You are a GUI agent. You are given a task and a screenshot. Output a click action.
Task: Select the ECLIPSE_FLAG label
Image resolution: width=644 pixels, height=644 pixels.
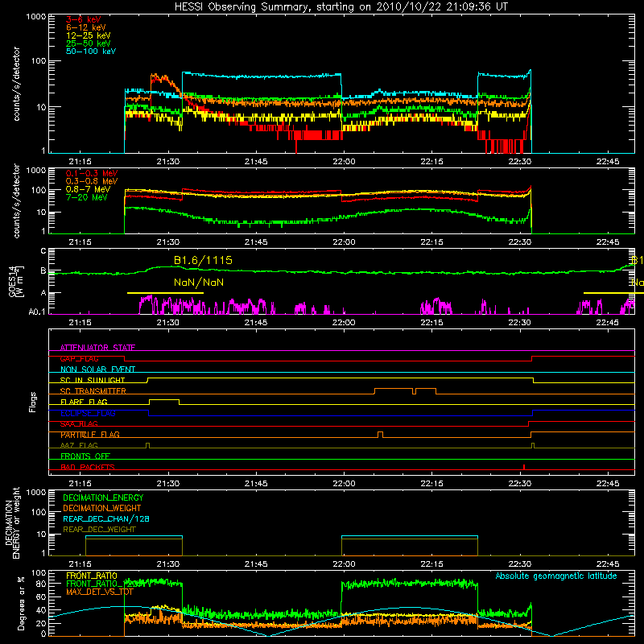coord(88,413)
